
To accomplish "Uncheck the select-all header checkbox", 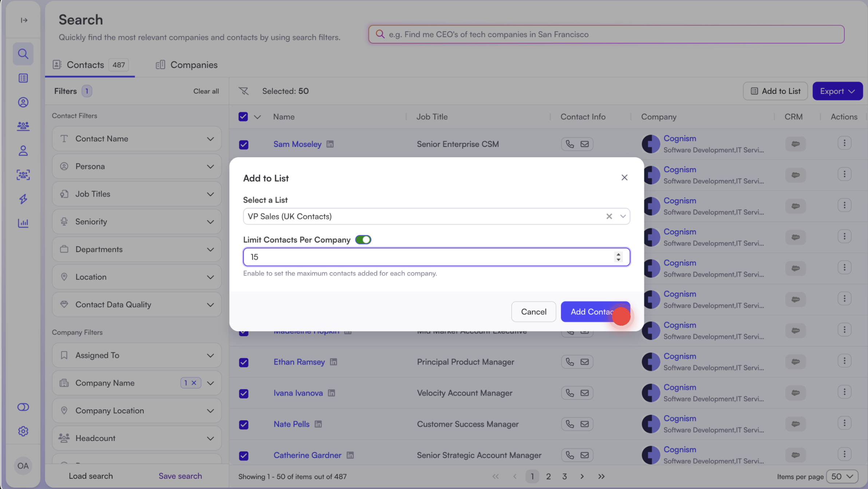I will pyautogui.click(x=243, y=117).
